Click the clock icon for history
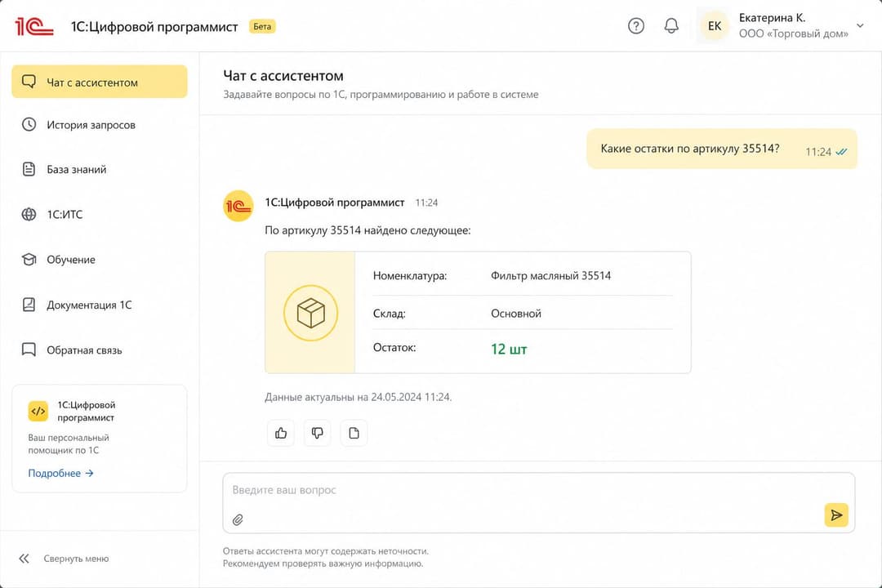The width and height of the screenshot is (882, 588). pos(29,124)
